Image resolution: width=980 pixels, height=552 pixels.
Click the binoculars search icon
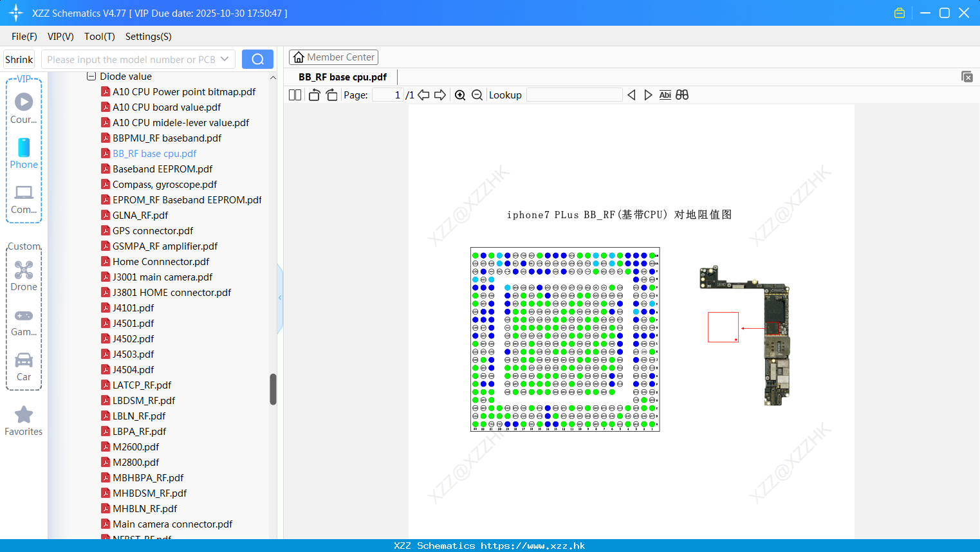point(682,95)
